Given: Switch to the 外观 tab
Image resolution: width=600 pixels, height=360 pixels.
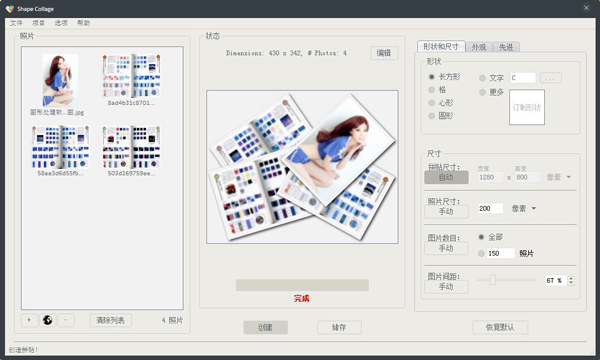Looking at the screenshot, I should pyautogui.click(x=479, y=47).
